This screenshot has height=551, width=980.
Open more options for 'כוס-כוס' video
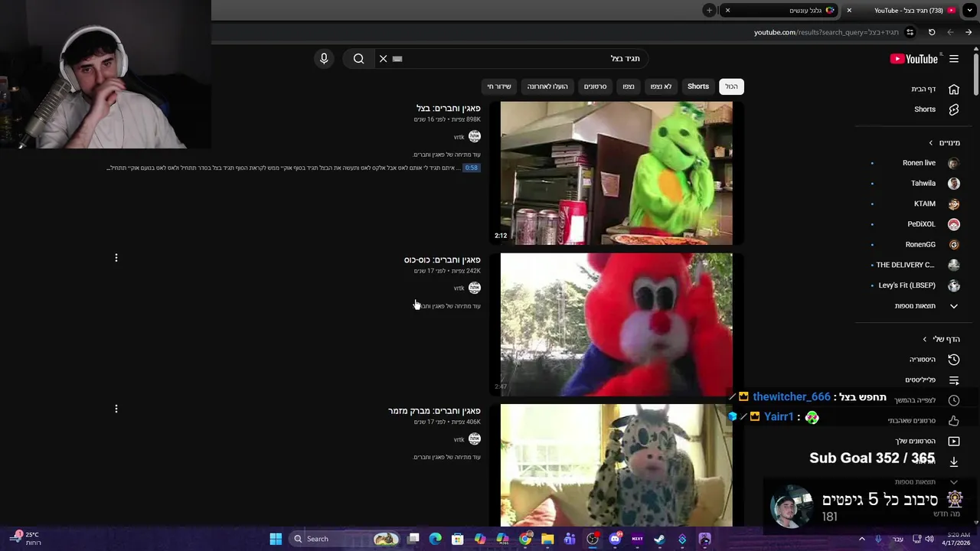[x=116, y=258]
